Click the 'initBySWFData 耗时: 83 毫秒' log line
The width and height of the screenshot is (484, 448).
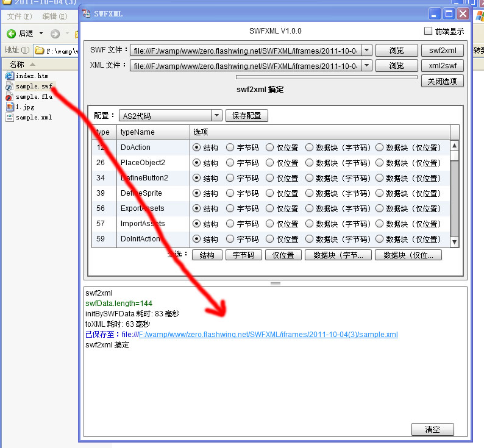[132, 314]
